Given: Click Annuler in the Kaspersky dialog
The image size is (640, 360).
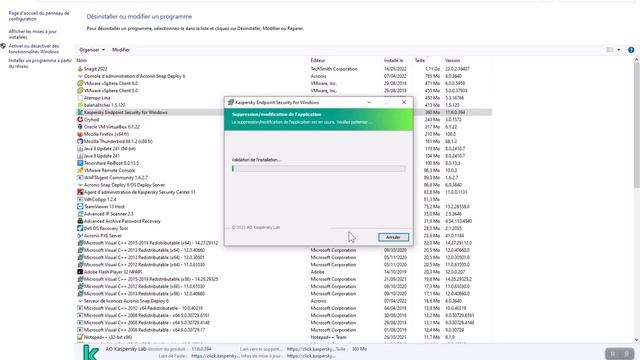Looking at the screenshot, I should [x=393, y=237].
